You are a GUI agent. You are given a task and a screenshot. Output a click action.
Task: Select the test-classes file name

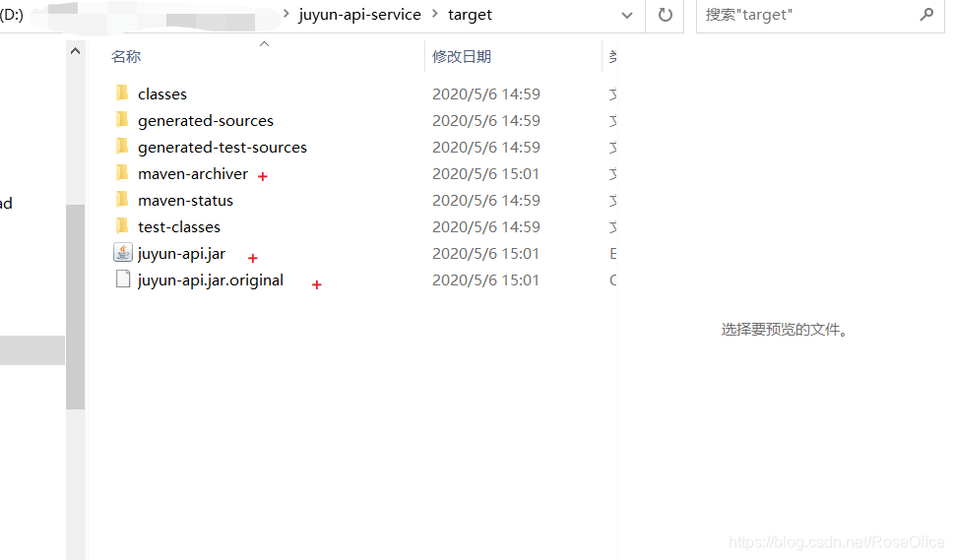click(x=179, y=226)
